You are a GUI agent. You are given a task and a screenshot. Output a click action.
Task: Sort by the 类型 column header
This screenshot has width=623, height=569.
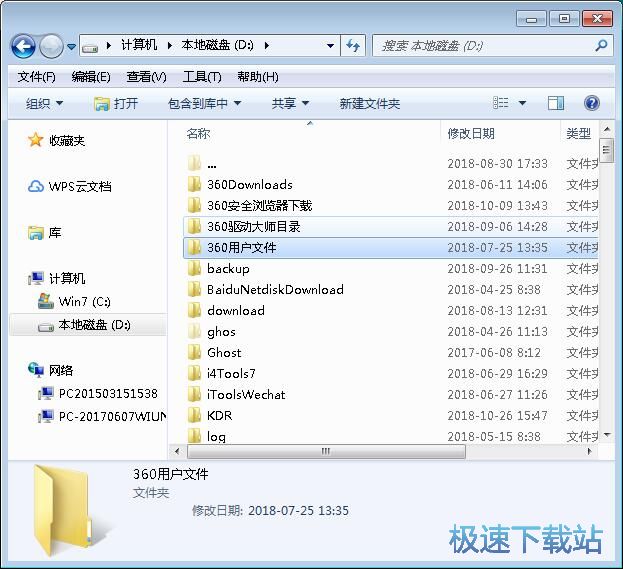tap(579, 134)
